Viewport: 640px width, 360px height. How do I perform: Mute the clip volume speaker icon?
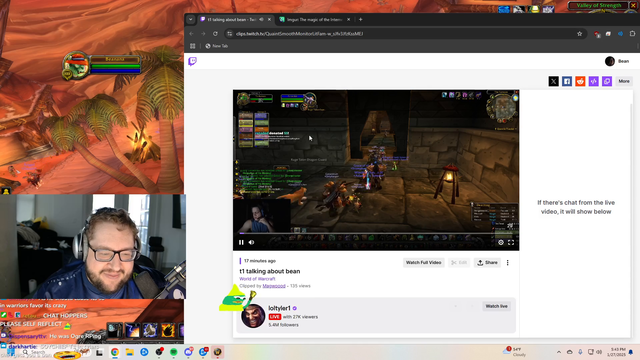(251, 242)
